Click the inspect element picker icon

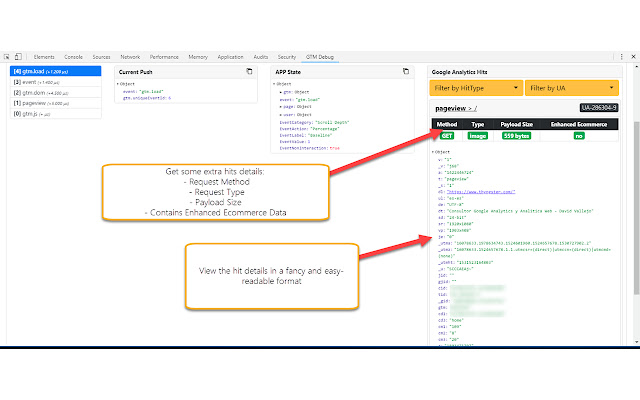[x=7, y=57]
